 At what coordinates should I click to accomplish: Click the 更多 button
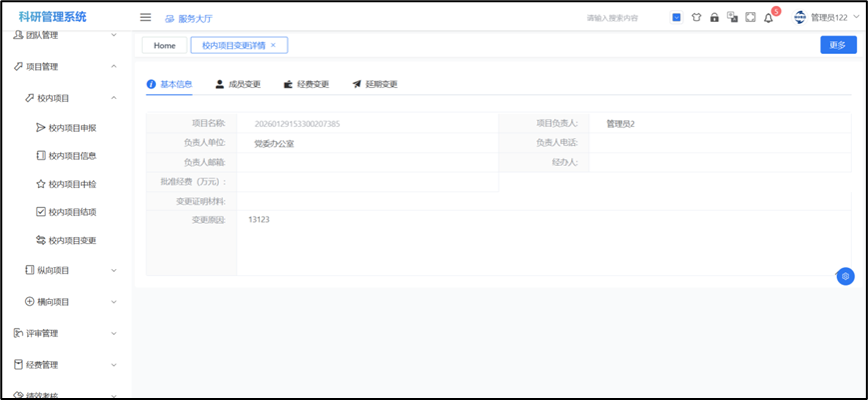837,45
